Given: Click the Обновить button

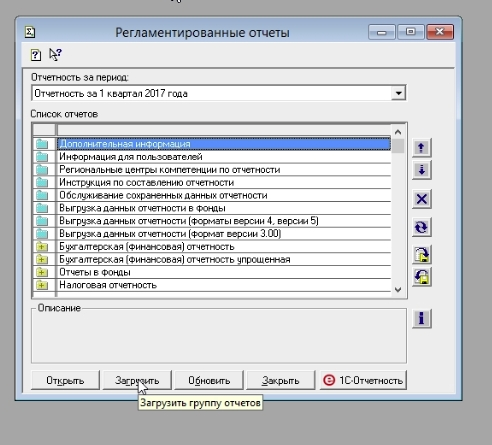Looking at the screenshot, I should click(x=209, y=380).
